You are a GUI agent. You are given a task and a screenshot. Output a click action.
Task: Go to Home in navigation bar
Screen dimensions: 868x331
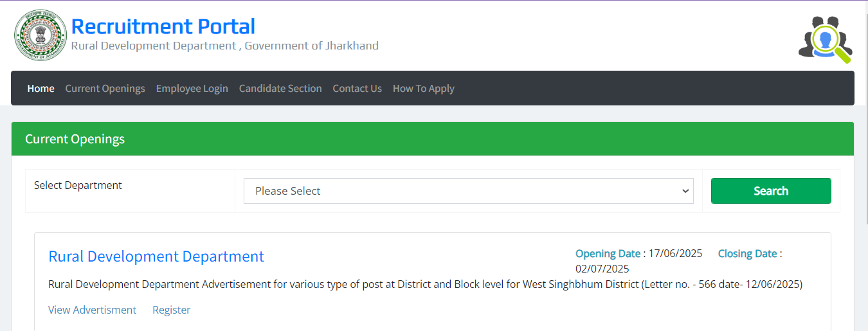41,89
